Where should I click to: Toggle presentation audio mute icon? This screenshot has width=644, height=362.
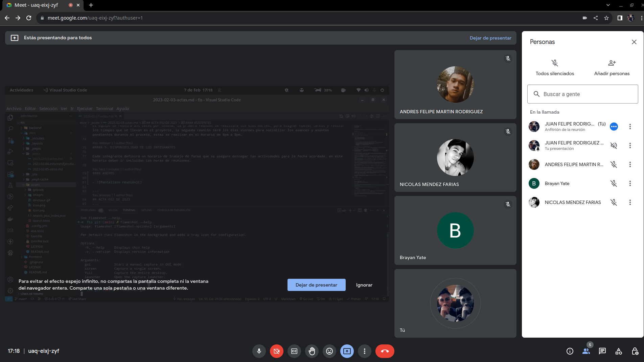(614, 145)
